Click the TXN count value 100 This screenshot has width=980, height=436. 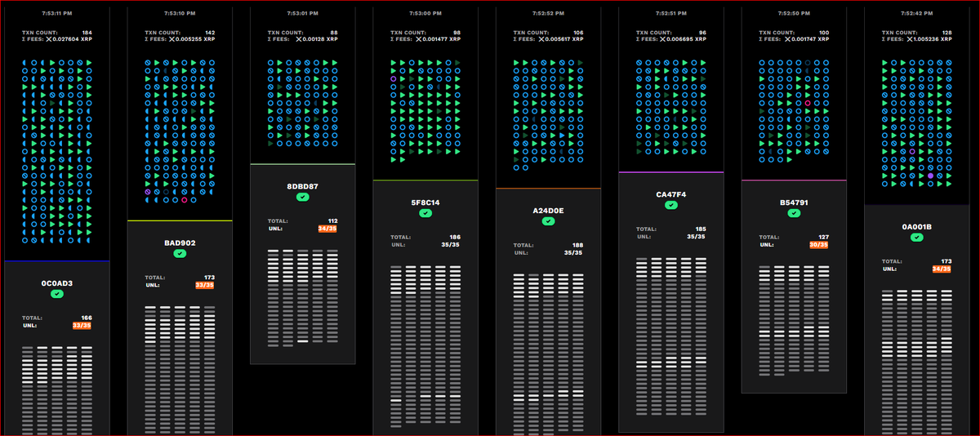coord(825,33)
